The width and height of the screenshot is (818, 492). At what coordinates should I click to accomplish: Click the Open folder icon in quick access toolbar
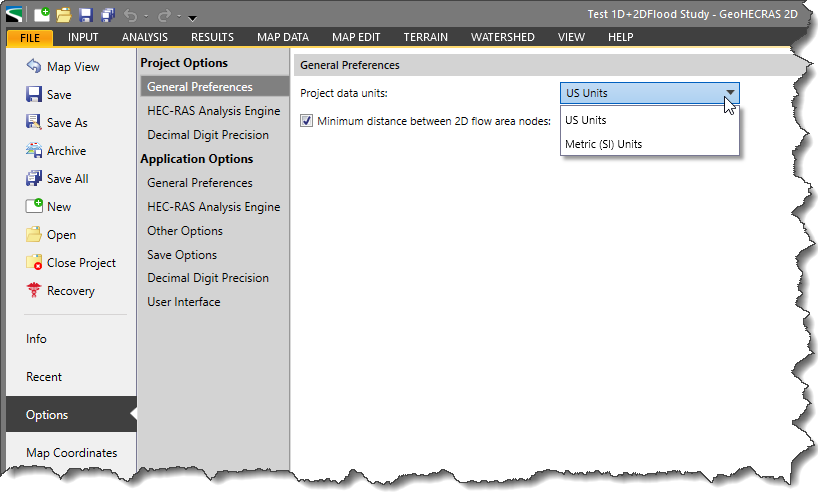(x=64, y=15)
